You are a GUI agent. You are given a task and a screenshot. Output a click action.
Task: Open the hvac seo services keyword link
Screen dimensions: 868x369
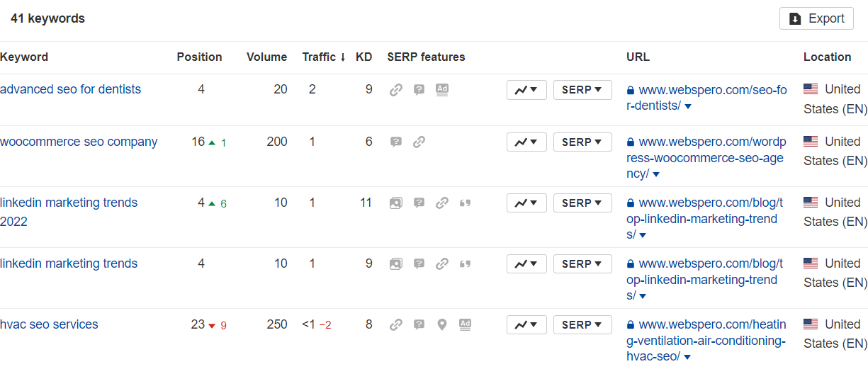[x=49, y=324]
